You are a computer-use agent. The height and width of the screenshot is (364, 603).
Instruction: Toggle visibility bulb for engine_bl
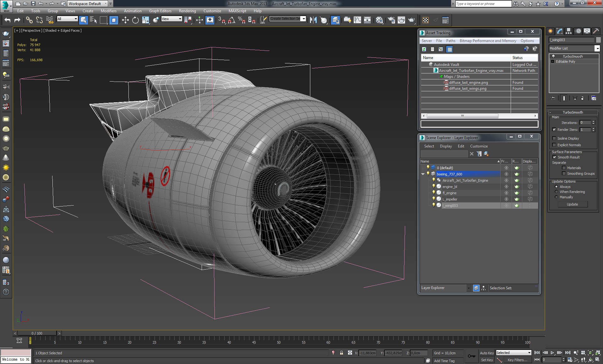[434, 186]
